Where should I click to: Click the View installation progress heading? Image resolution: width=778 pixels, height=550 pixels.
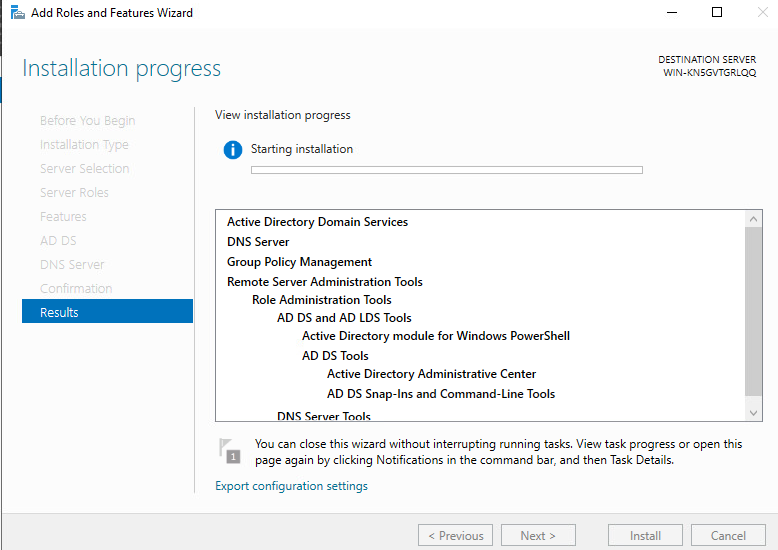click(x=282, y=115)
